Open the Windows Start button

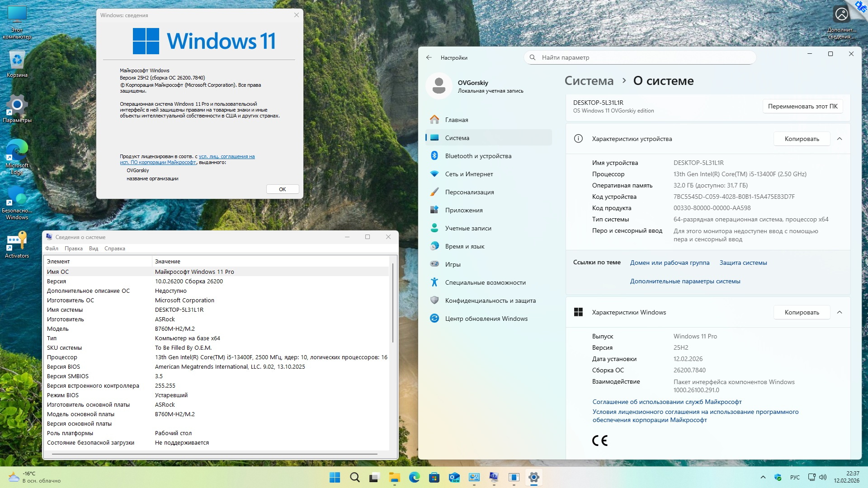click(x=335, y=477)
